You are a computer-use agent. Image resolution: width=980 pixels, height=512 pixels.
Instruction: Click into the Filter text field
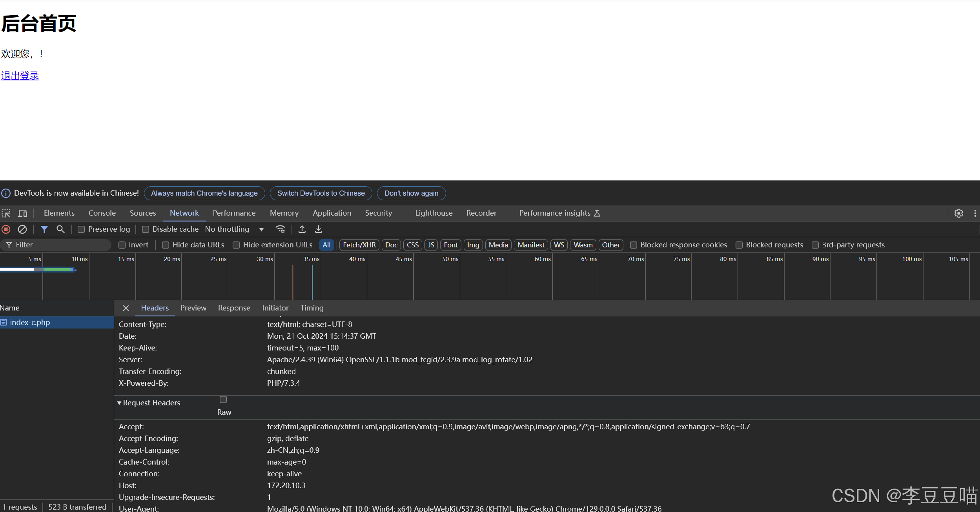[x=59, y=245]
